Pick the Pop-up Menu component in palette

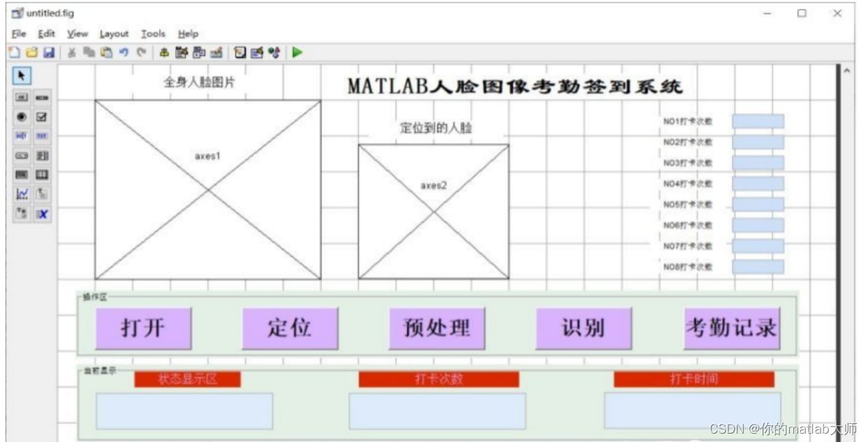point(22,155)
